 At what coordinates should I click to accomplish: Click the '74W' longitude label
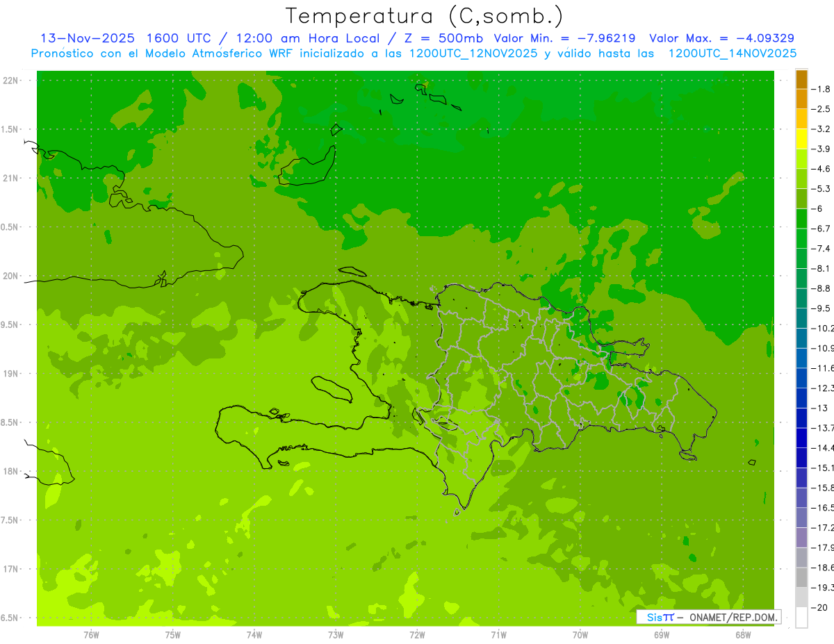tap(254, 635)
